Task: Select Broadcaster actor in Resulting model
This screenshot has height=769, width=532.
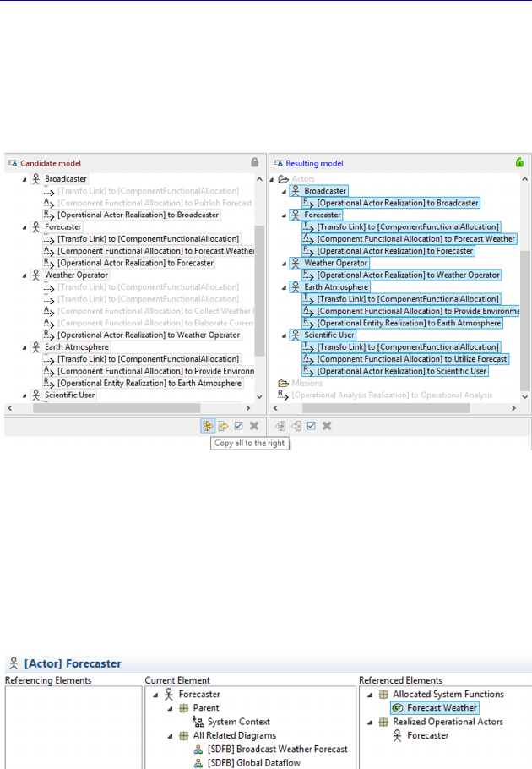Action: point(325,191)
